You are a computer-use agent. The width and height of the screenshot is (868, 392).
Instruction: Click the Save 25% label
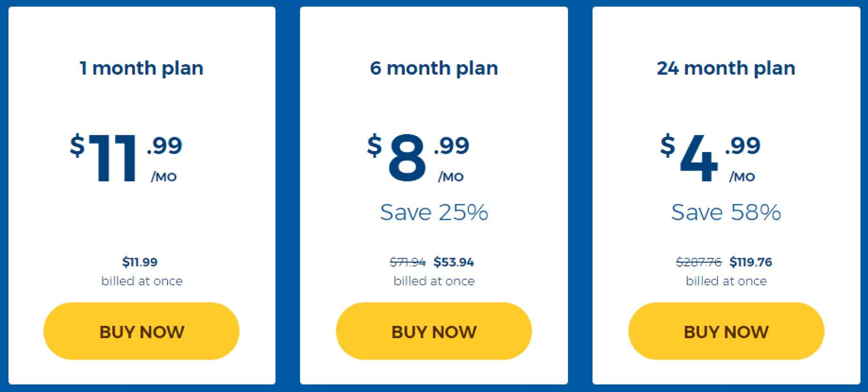434,212
